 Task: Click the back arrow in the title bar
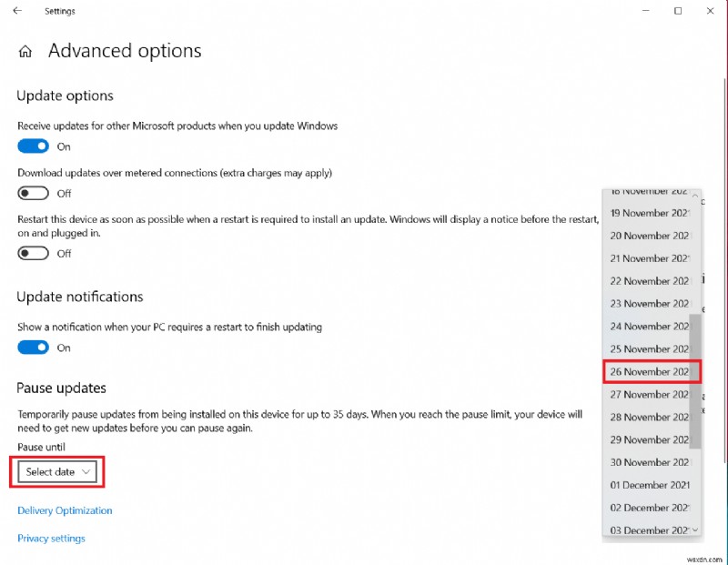pos(18,11)
